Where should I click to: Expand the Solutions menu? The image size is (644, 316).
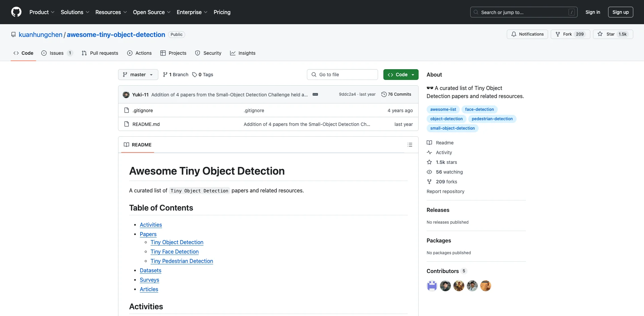[x=75, y=12]
